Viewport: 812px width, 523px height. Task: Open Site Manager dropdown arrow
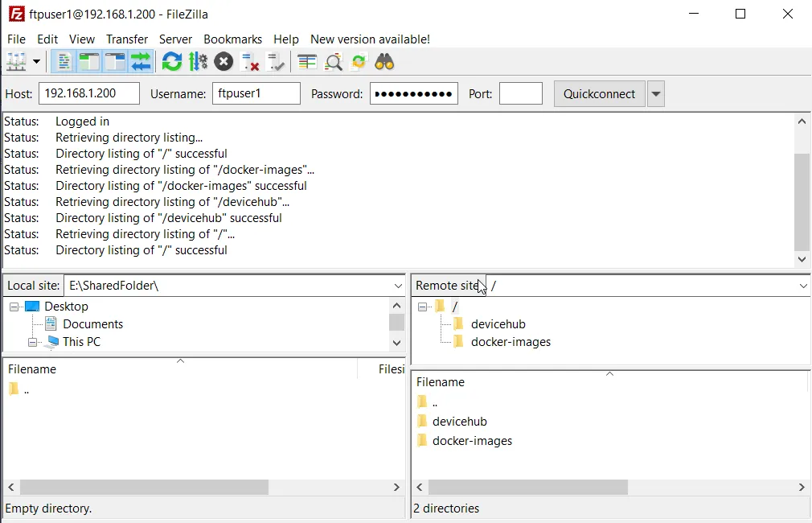coord(36,62)
